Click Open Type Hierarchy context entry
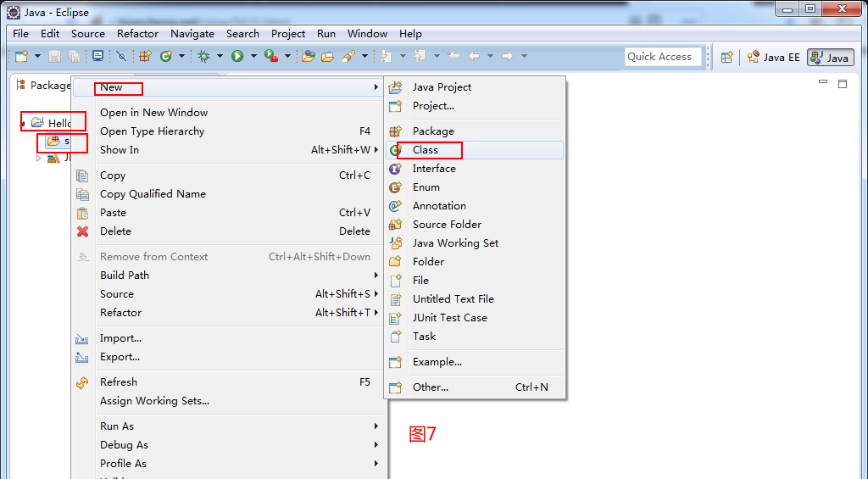Screen dimensions: 868x479 (228, 131)
